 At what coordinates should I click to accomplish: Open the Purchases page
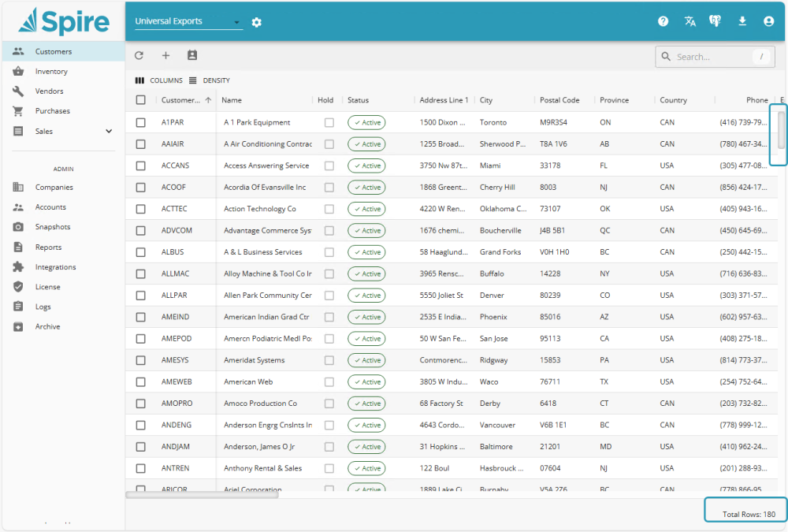(63, 111)
